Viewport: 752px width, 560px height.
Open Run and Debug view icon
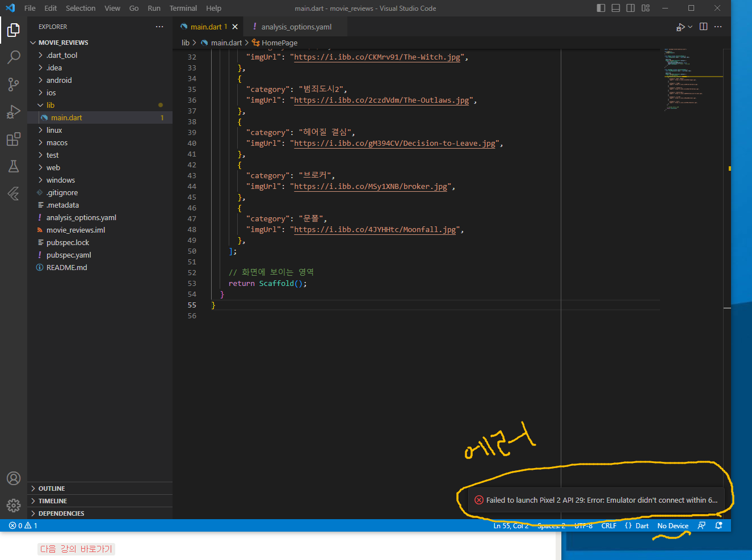pyautogui.click(x=14, y=112)
